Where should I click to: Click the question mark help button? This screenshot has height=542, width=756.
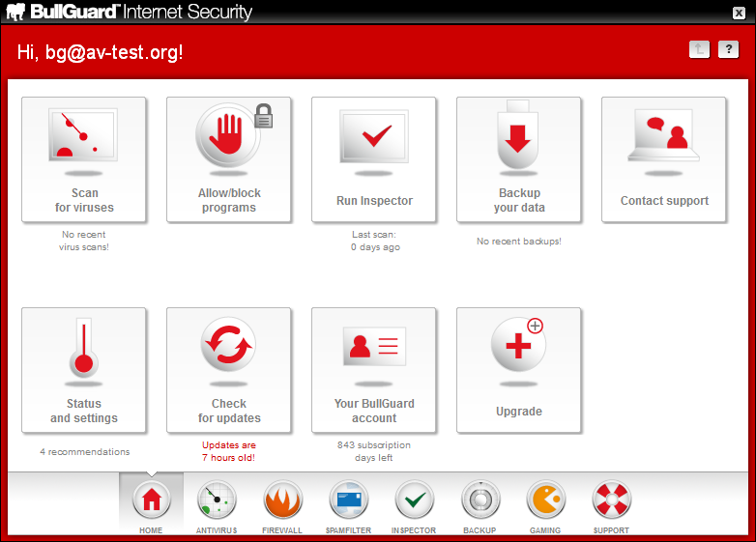tap(728, 49)
